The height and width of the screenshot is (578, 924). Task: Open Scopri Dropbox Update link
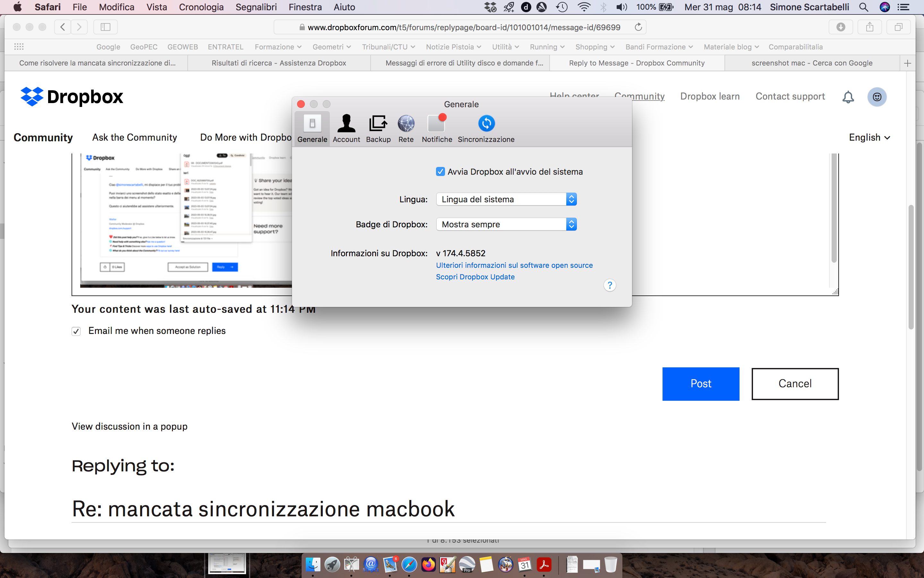point(475,277)
